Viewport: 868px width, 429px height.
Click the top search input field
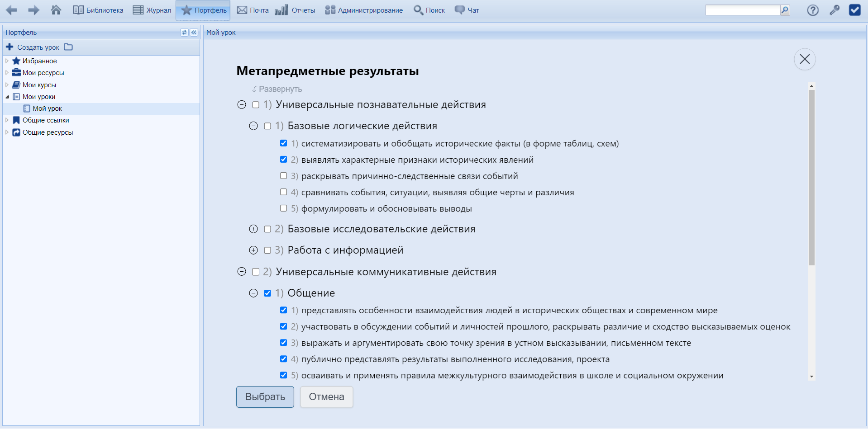click(x=743, y=10)
